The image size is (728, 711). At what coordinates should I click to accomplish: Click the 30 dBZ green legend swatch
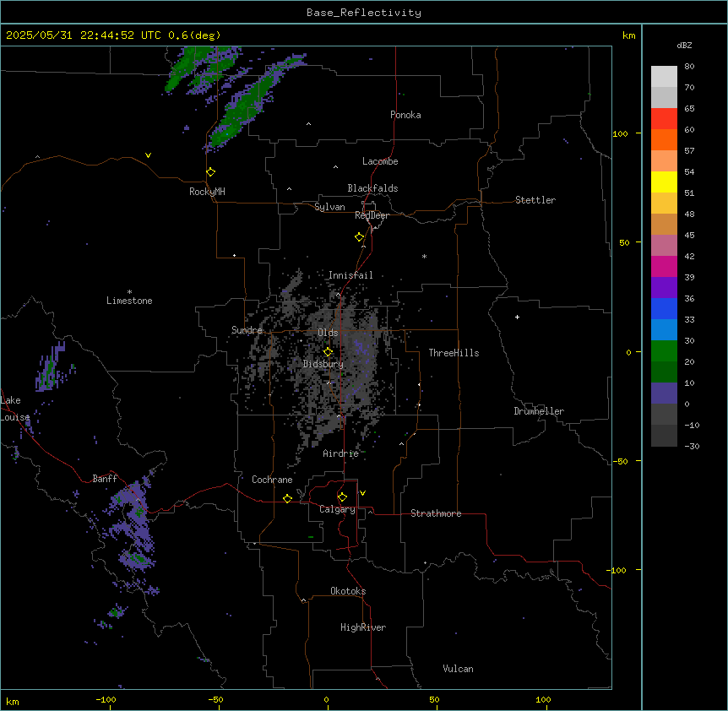click(664, 351)
